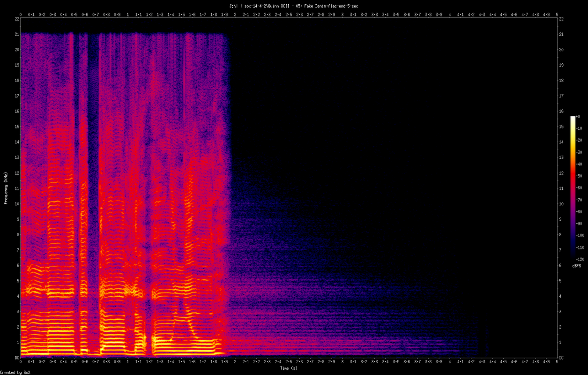Click the 16 tick on right frequency axis
The image size is (588, 375).
click(561, 111)
